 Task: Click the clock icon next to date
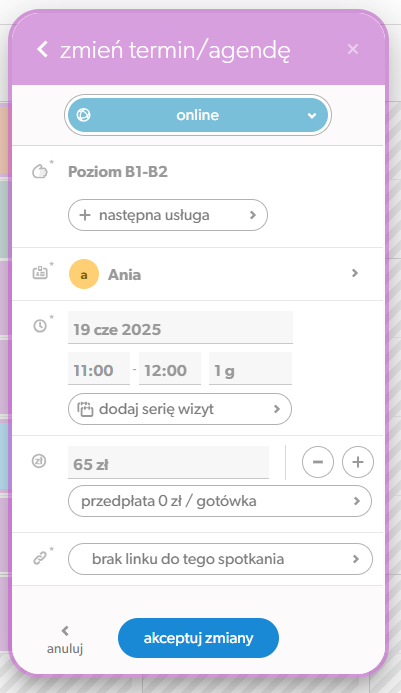click(x=40, y=326)
